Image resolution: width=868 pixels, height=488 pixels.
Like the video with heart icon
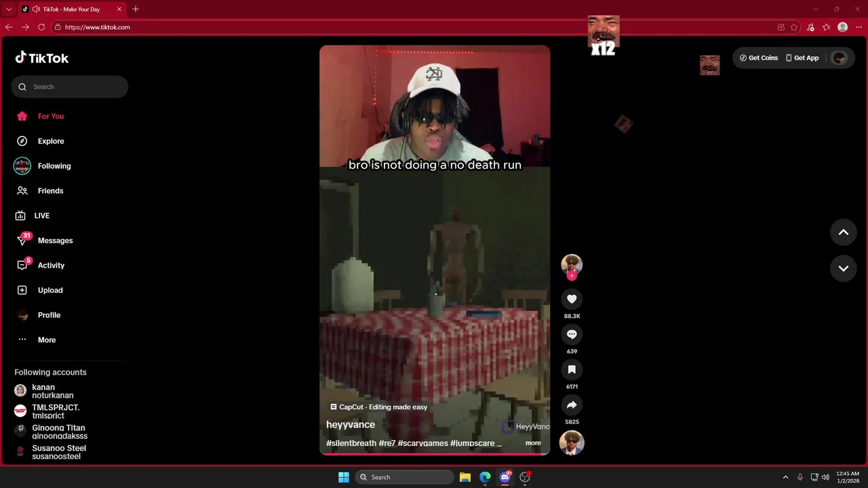coord(572,299)
